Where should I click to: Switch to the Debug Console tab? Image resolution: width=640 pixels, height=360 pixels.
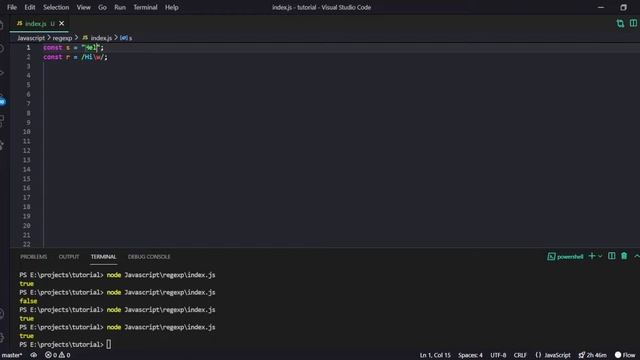(149, 257)
